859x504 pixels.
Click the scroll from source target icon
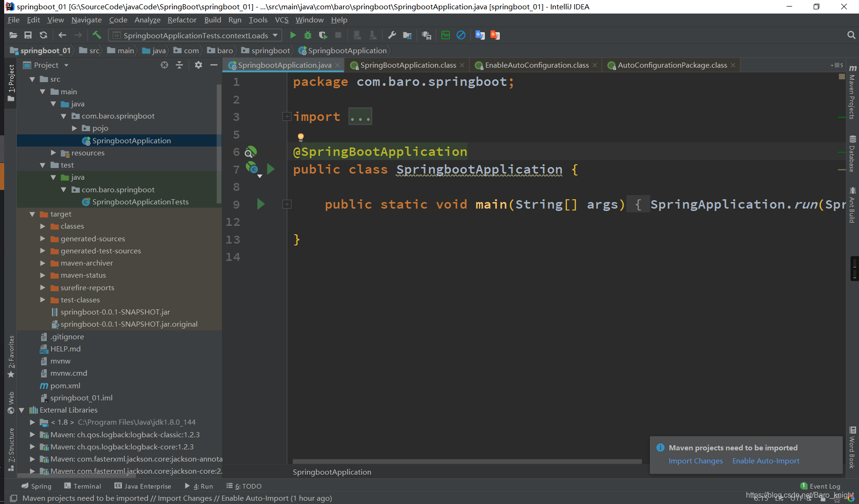[164, 65]
